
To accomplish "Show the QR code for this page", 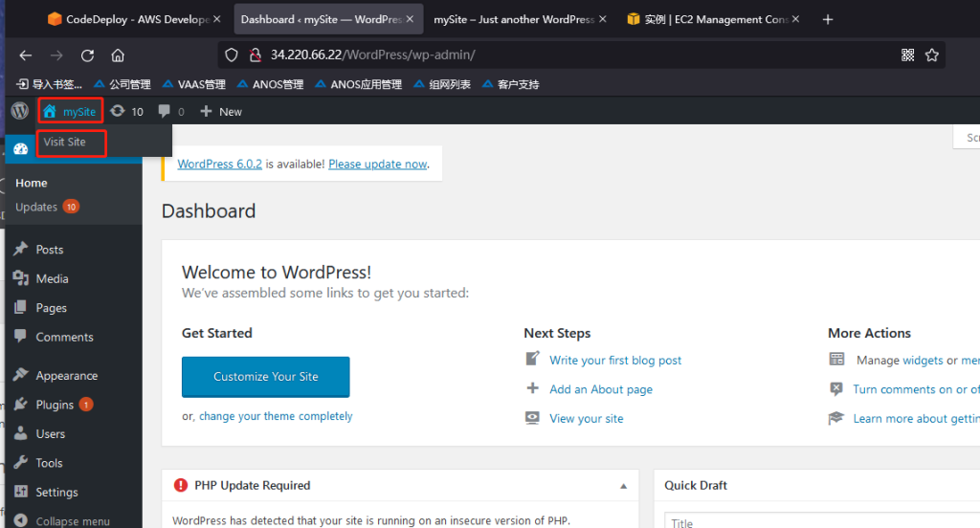I will (908, 55).
